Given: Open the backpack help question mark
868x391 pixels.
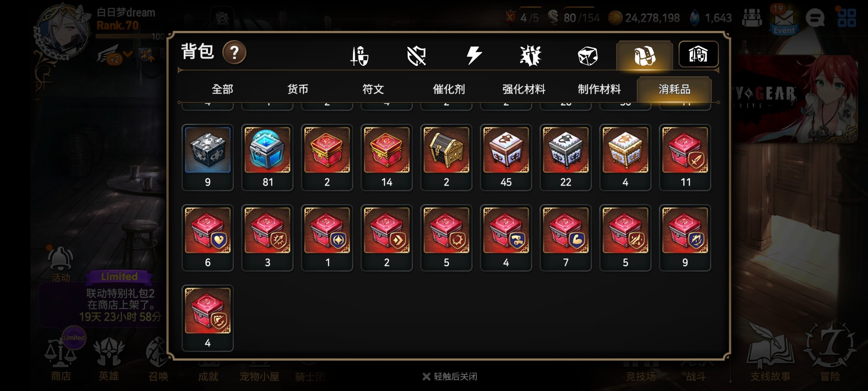Looking at the screenshot, I should point(234,52).
